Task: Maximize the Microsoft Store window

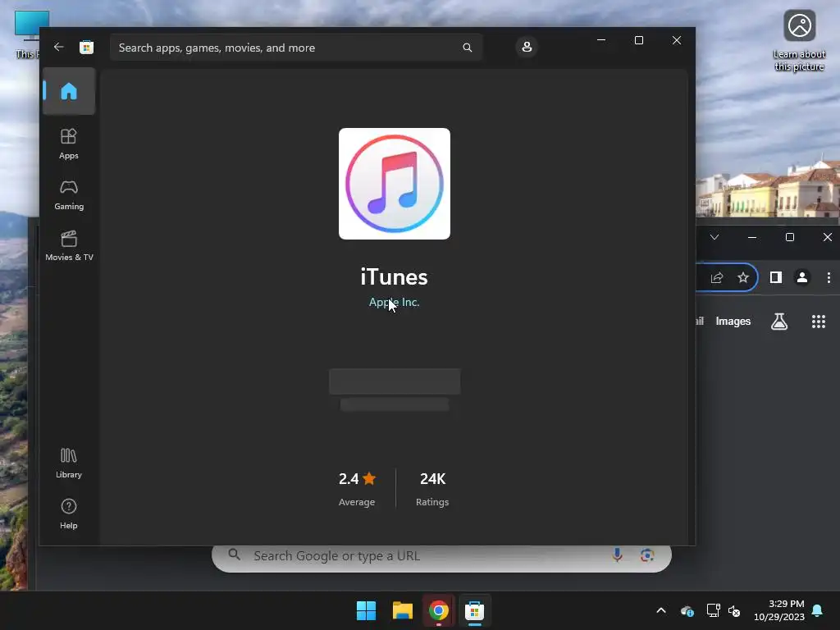Action: 638,40
